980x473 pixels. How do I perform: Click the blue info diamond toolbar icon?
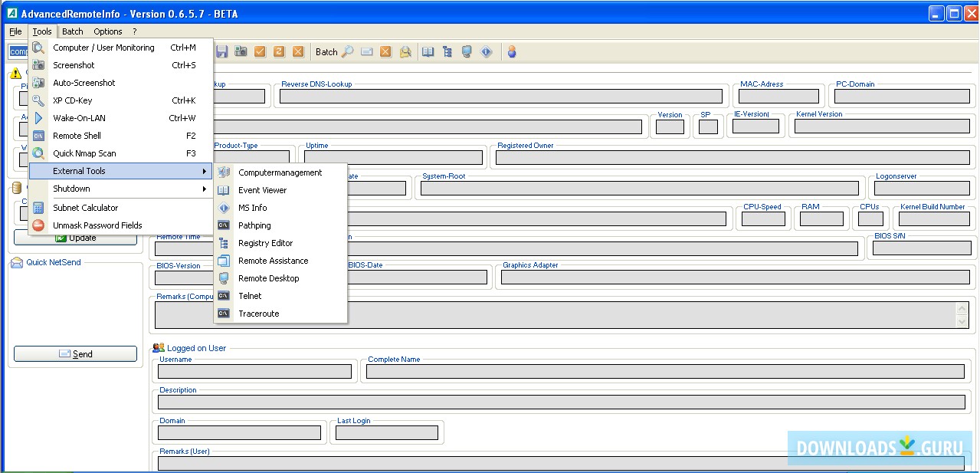tap(486, 51)
